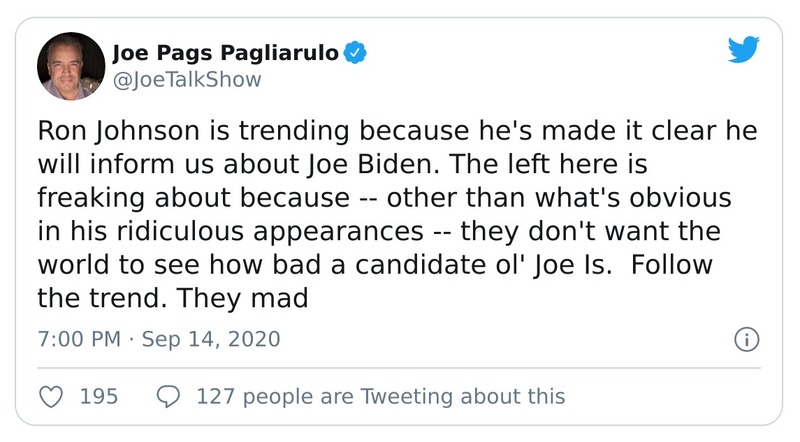
Task: Click the 195 likes count
Action: click(x=99, y=397)
